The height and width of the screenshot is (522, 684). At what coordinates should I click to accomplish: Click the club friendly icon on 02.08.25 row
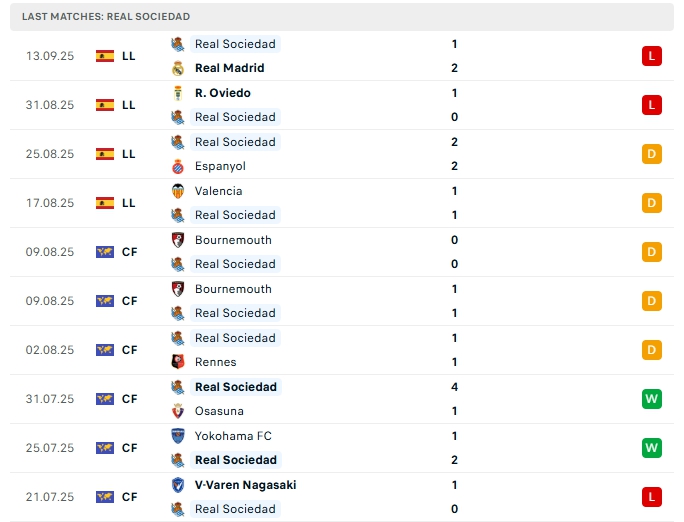coord(105,350)
